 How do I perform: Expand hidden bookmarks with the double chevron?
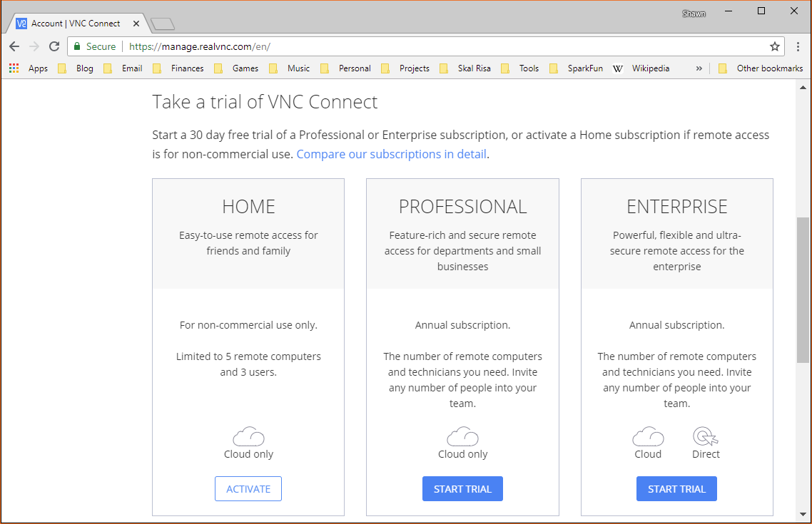pos(699,68)
